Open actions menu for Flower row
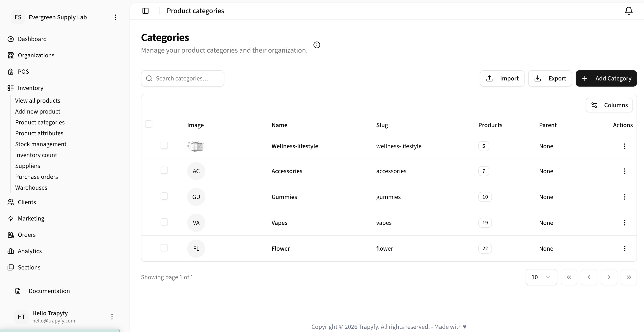Image resolution: width=644 pixels, height=332 pixels. [625, 249]
